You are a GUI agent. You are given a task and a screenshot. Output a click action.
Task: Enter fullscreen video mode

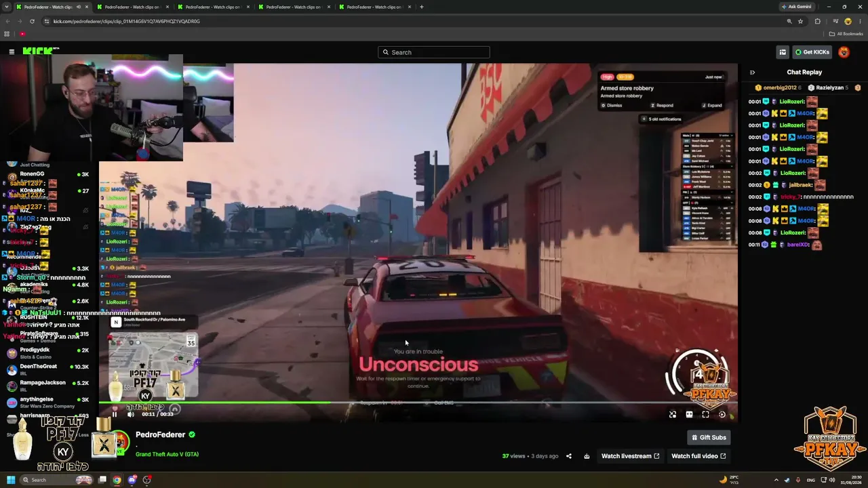(705, 414)
